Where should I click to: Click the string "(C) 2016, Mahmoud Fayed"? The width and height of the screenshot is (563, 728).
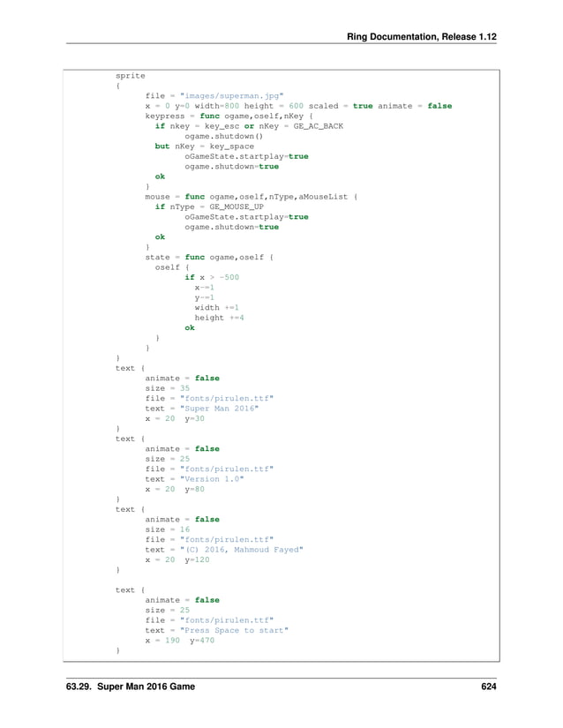[242, 550]
